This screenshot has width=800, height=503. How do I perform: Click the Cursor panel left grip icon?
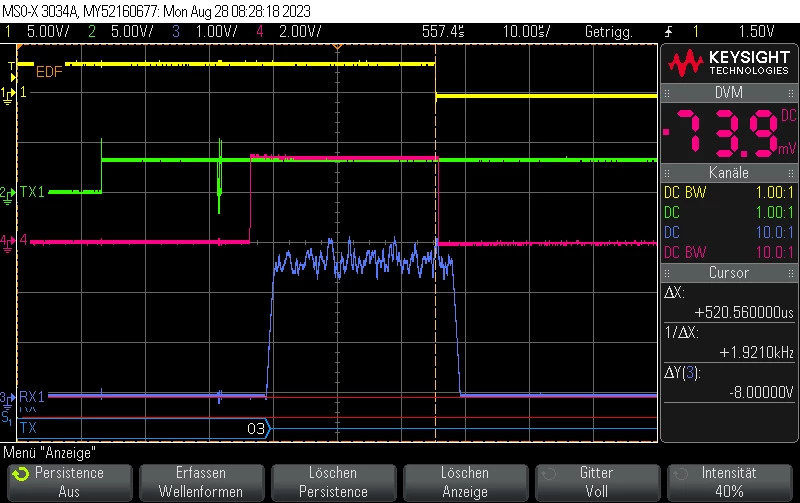[667, 273]
